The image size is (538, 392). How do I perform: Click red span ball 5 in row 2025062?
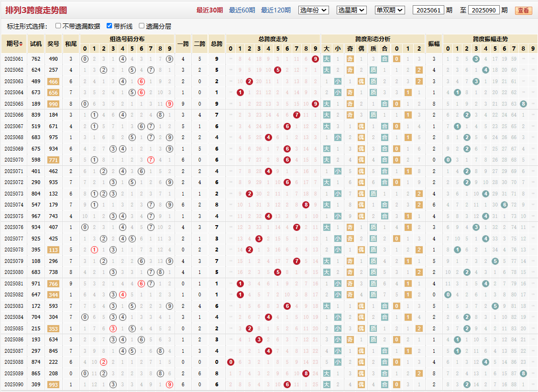coord(278,70)
